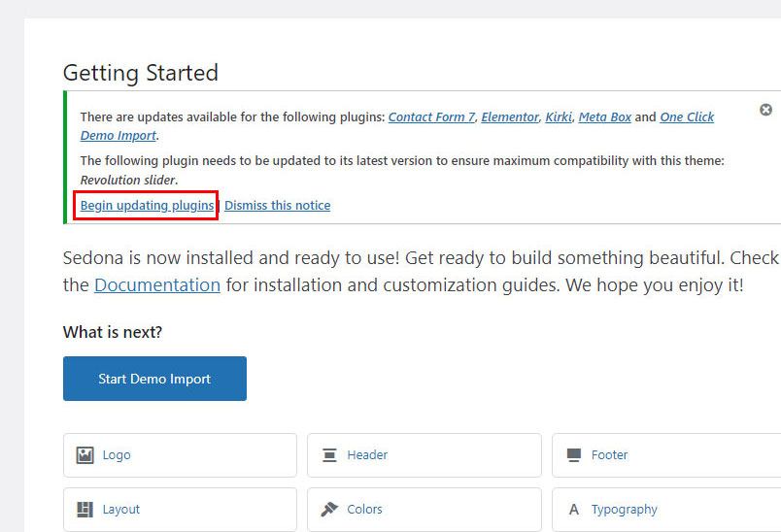Open the Typography settings card
The width and height of the screenshot is (781, 532).
coord(666,510)
